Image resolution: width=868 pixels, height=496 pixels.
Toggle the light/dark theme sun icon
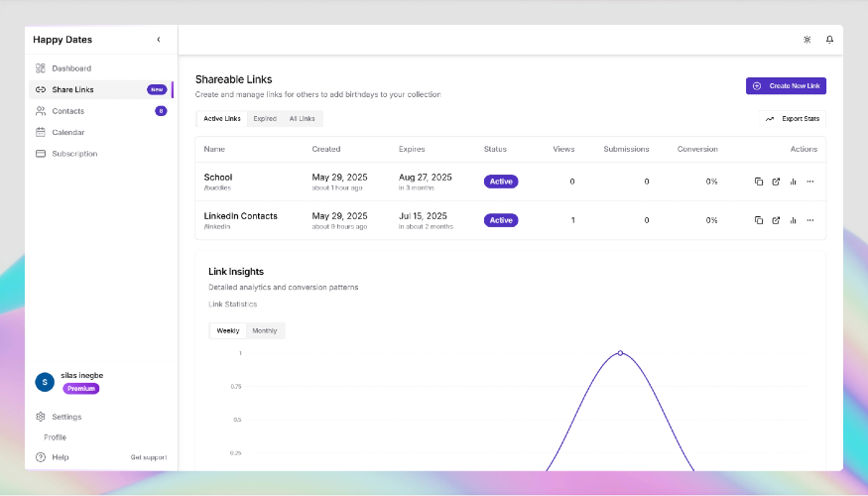(807, 40)
